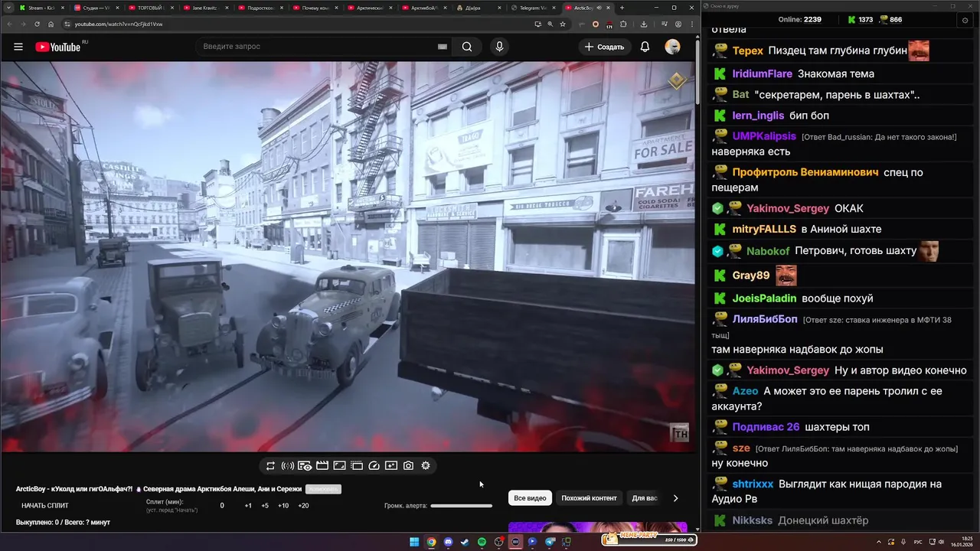Click the frame aspect icon in the toolbar

pos(339,465)
